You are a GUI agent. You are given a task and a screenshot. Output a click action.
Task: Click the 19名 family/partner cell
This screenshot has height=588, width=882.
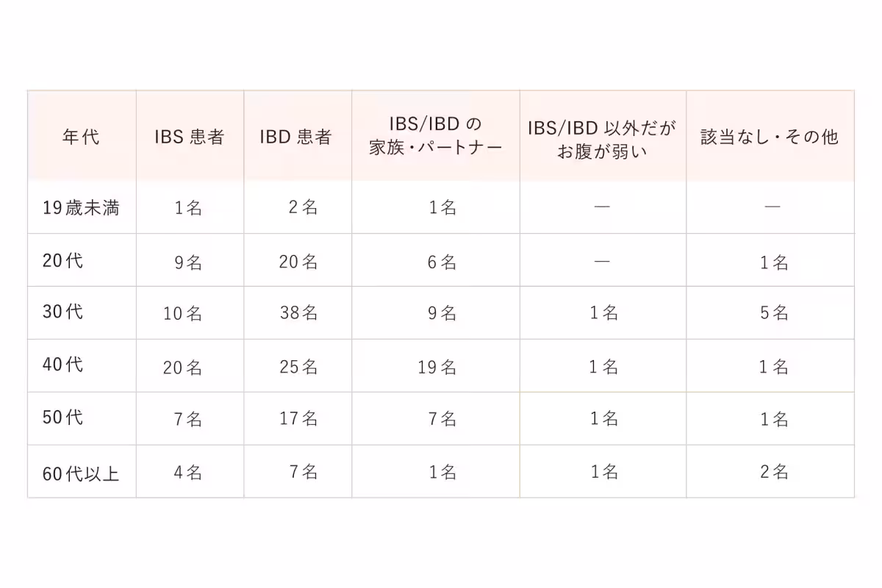click(437, 366)
